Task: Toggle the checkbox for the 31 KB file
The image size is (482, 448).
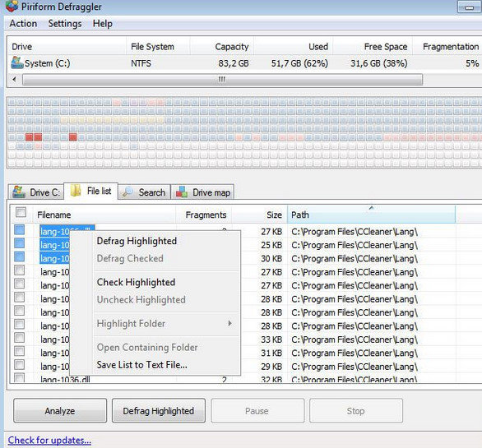Action: click(20, 351)
